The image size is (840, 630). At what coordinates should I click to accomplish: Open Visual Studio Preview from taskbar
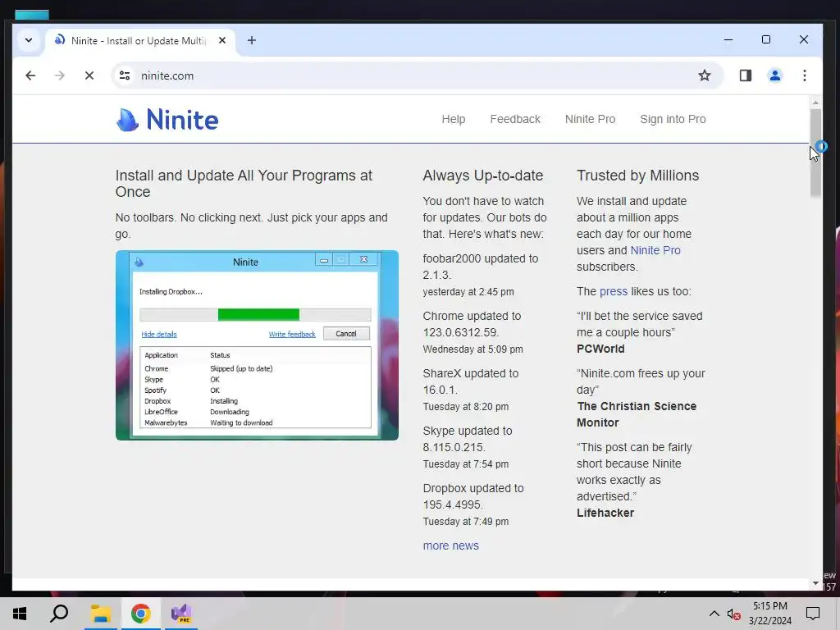point(181,614)
